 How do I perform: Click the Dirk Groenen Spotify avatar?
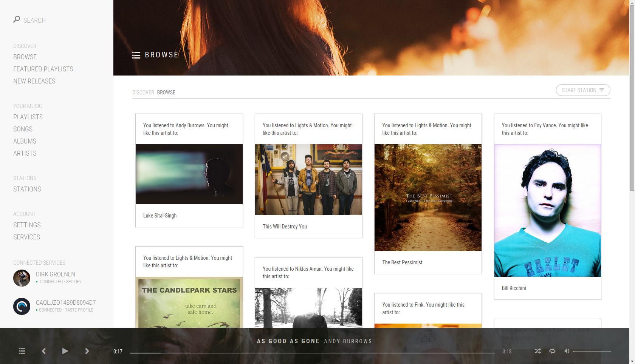[x=22, y=278]
